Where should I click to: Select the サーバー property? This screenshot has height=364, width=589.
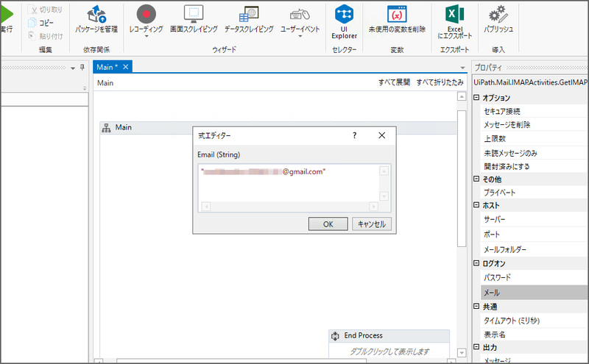[x=535, y=219]
